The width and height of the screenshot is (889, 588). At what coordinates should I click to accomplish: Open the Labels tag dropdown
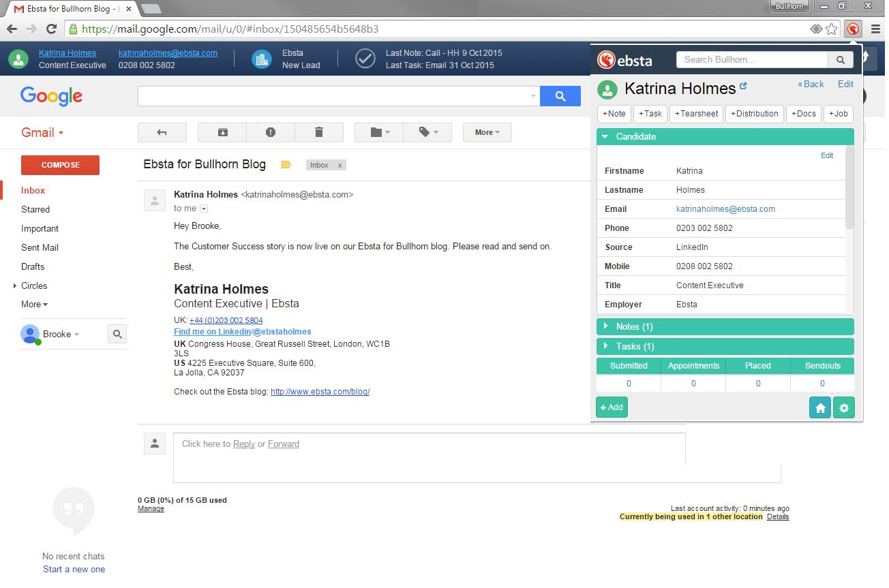click(x=427, y=132)
